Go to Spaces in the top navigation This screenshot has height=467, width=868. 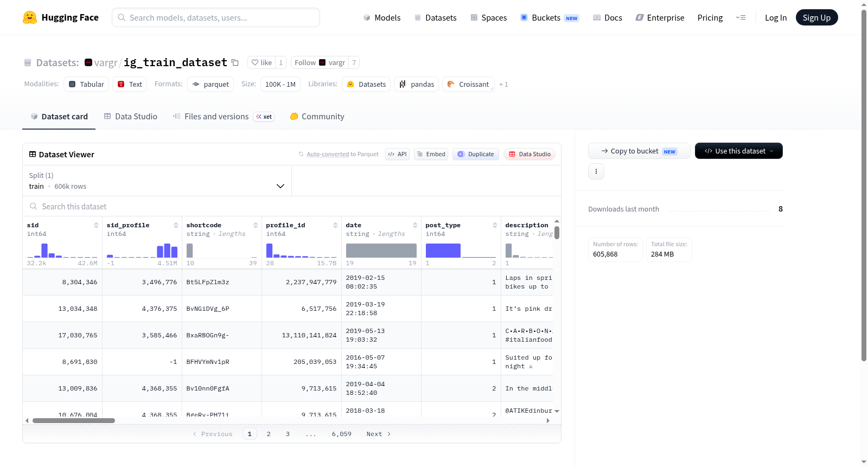488,17
